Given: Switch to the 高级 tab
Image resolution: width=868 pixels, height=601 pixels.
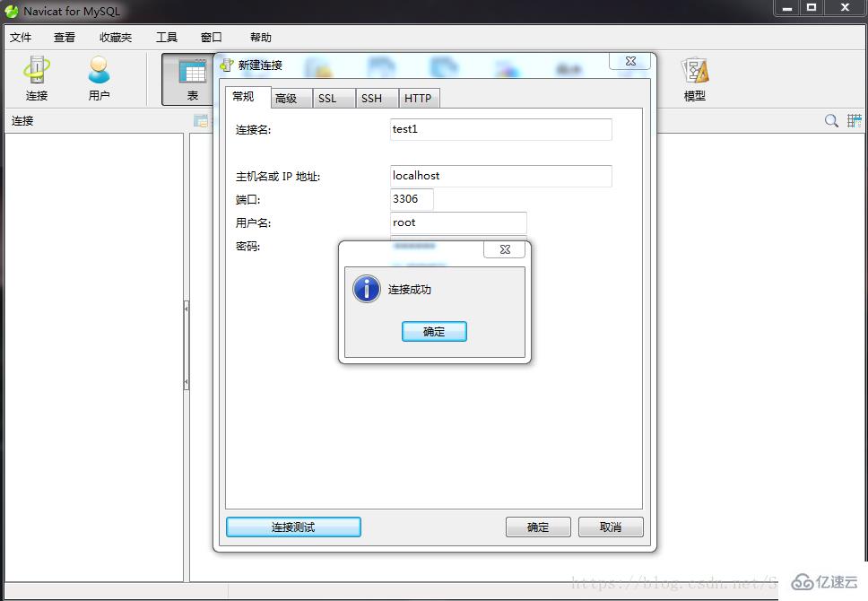Looking at the screenshot, I should (289, 98).
